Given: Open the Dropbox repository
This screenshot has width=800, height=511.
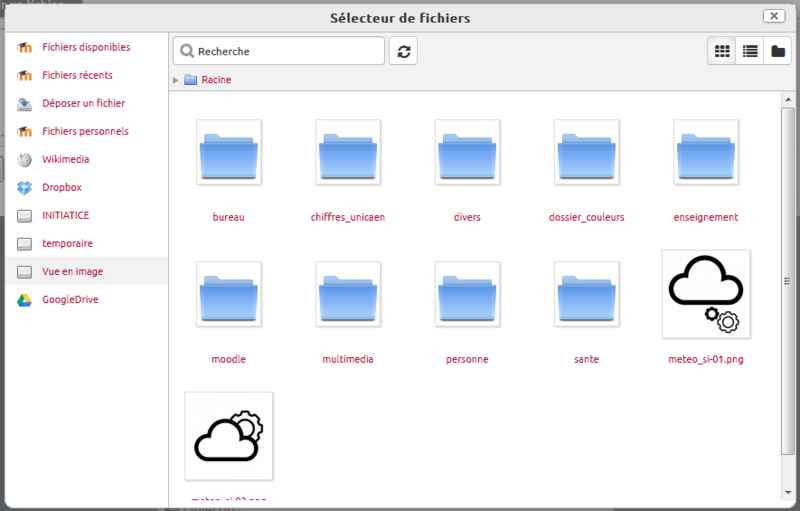Looking at the screenshot, I should [61, 187].
